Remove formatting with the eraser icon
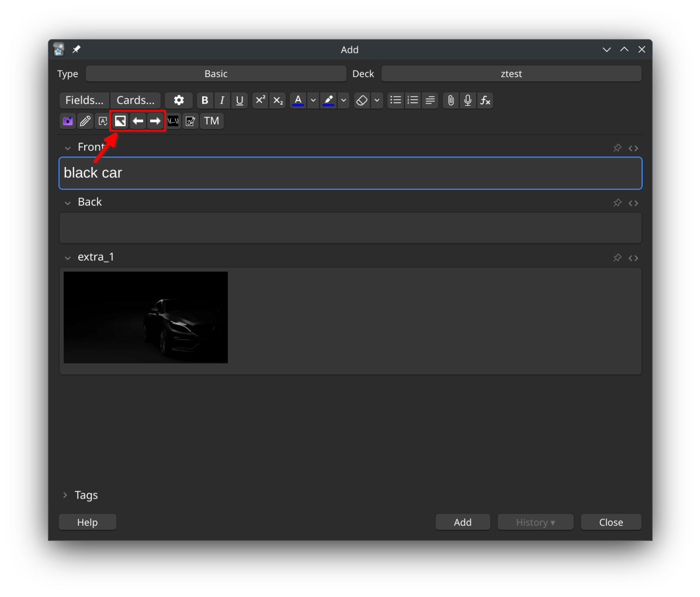 [x=361, y=100]
